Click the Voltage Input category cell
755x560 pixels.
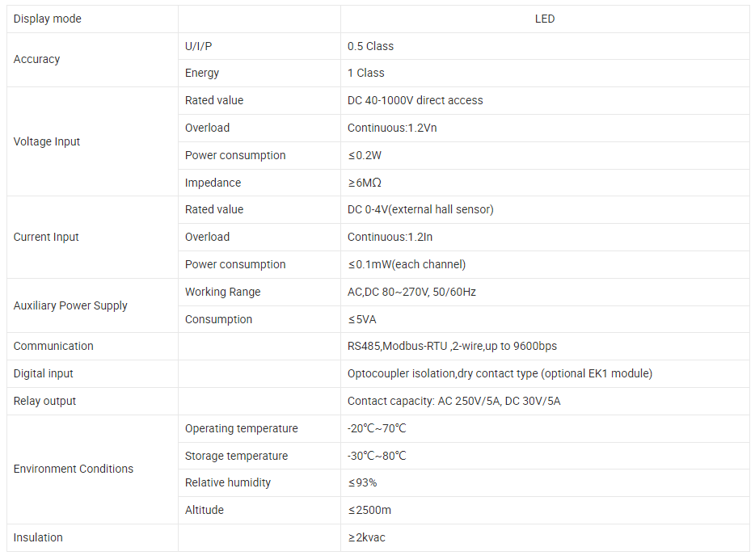click(47, 141)
